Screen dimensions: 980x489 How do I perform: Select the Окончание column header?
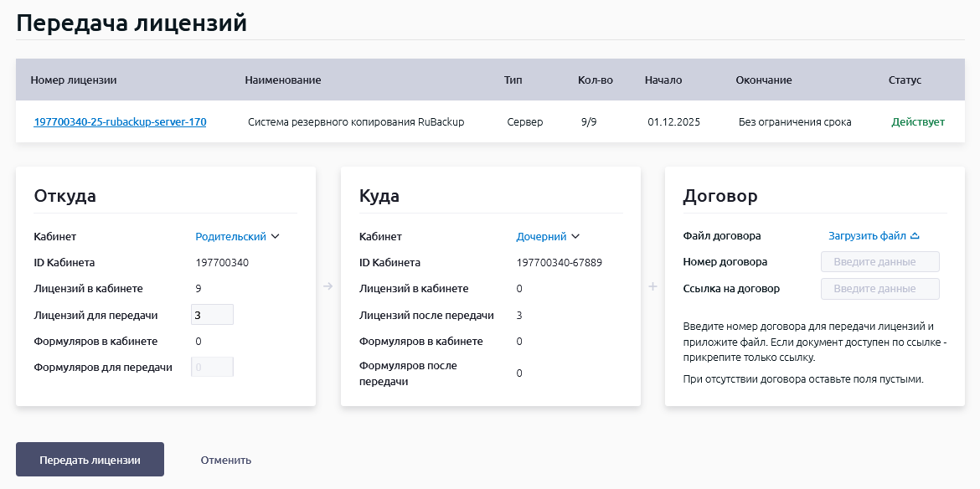click(763, 80)
